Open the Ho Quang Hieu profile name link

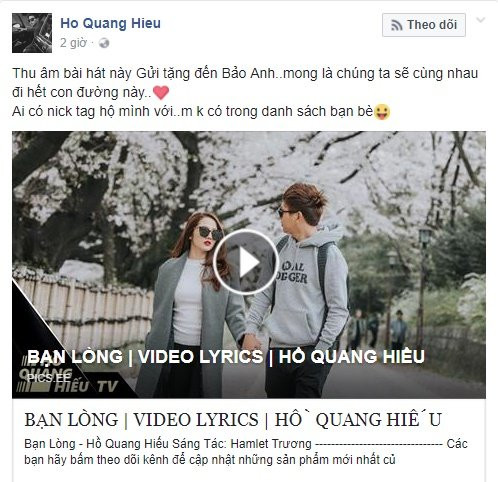click(x=110, y=23)
